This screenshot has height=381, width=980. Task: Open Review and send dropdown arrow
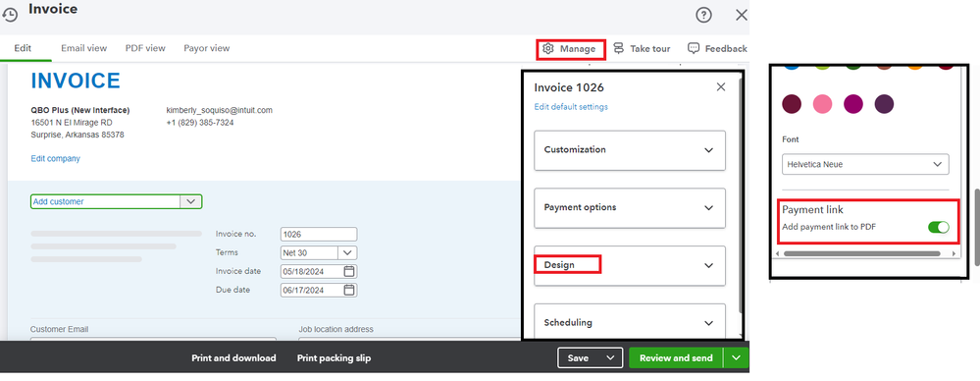click(737, 357)
